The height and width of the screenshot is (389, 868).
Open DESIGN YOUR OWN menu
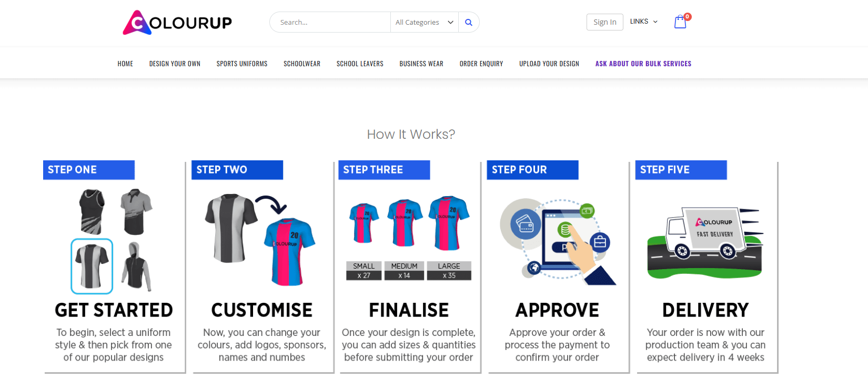coord(175,64)
